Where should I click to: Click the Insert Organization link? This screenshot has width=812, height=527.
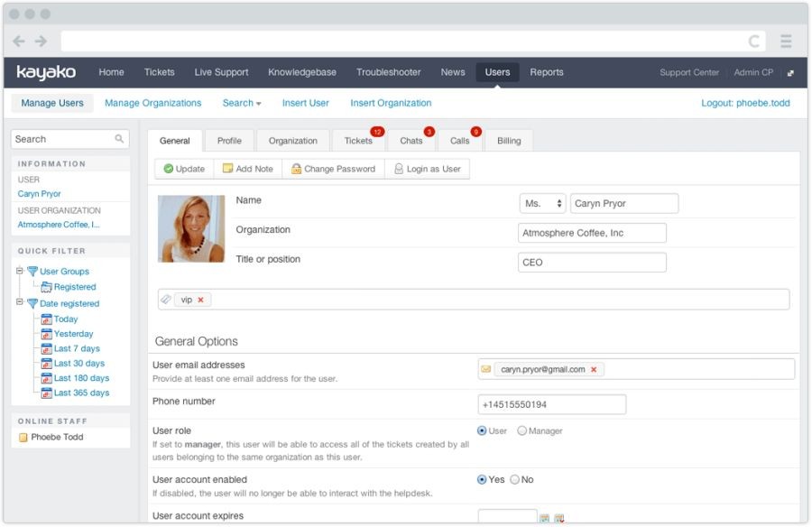pos(391,103)
